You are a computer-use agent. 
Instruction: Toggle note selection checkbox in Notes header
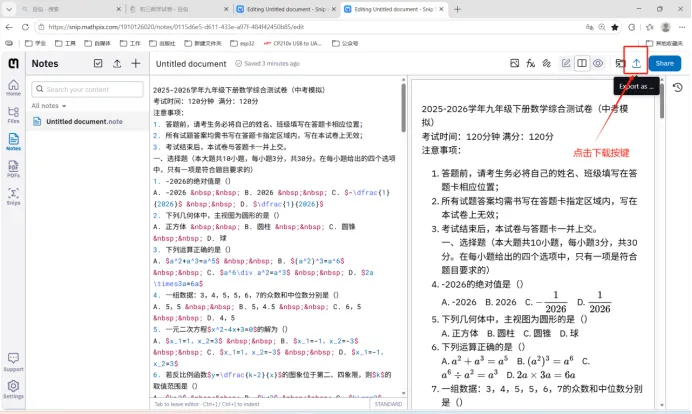click(x=98, y=64)
